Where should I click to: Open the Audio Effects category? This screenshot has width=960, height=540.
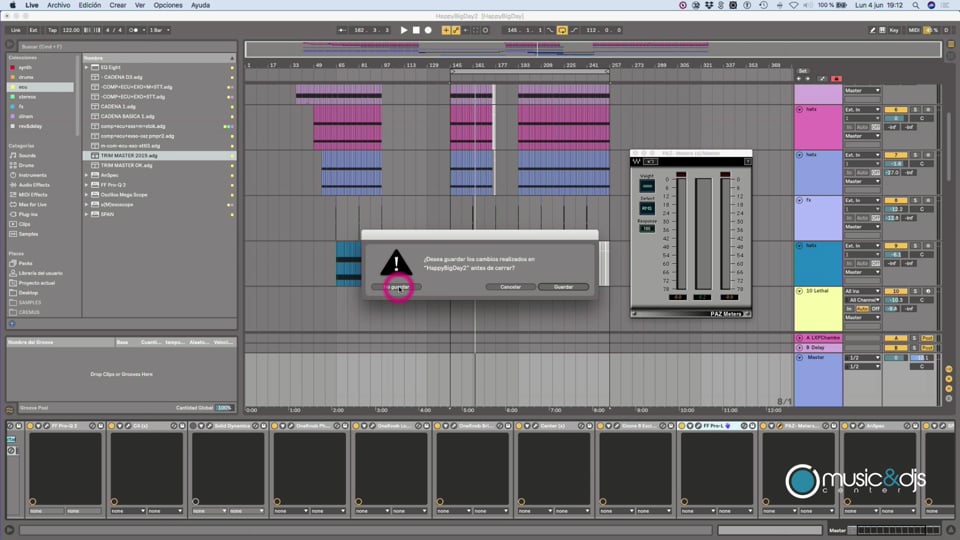[x=34, y=185]
